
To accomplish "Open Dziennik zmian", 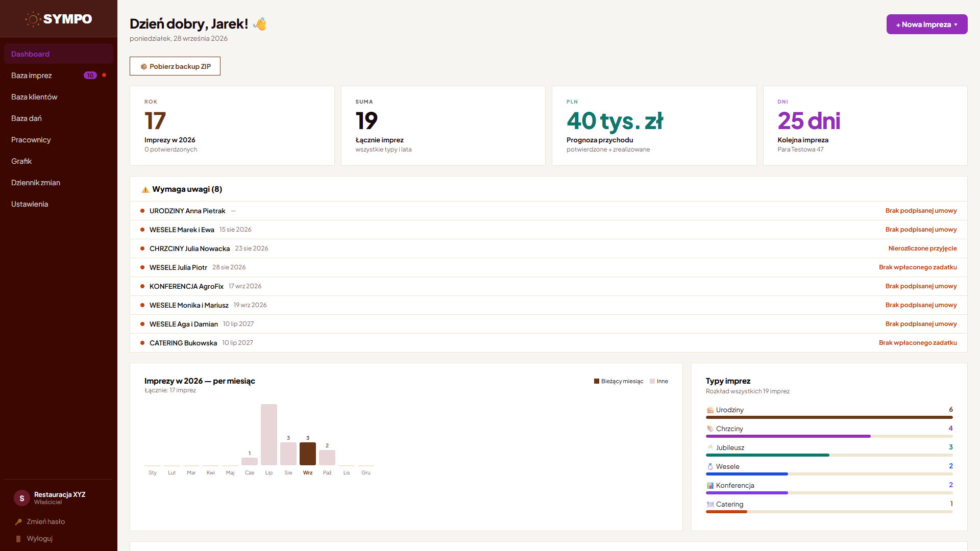I will tap(59, 183).
